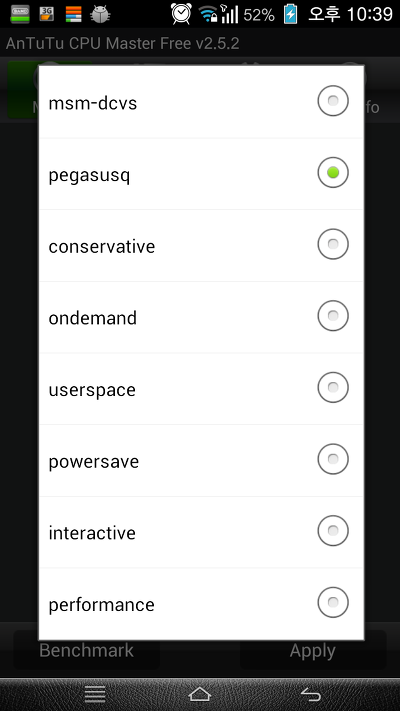400x711 pixels.
Task: Tap the home navigation icon
Action: pyautogui.click(x=200, y=694)
